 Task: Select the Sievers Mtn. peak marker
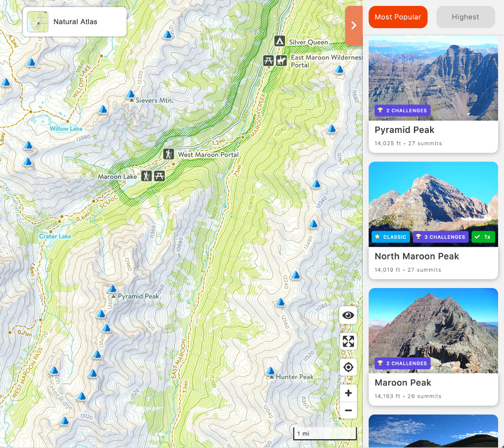(130, 94)
